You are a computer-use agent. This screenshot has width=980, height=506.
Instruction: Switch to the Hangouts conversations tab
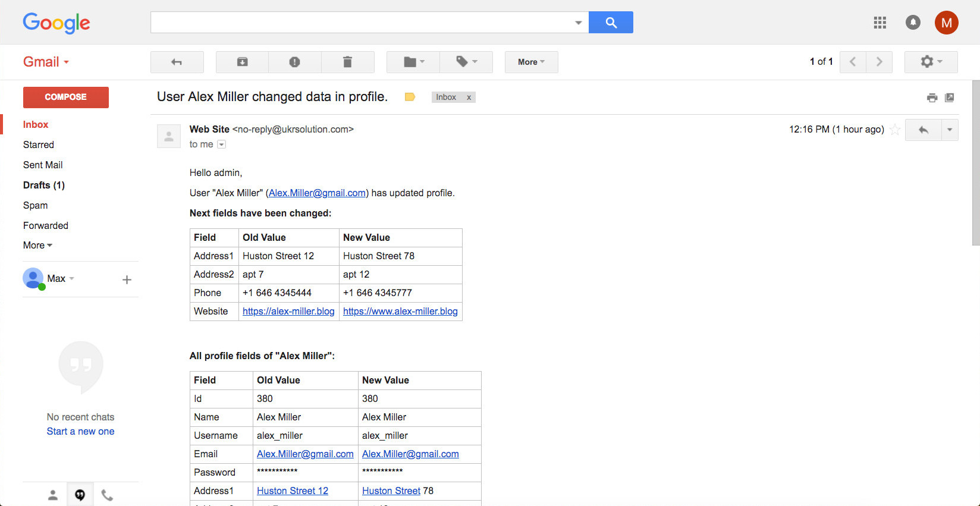[x=80, y=495]
